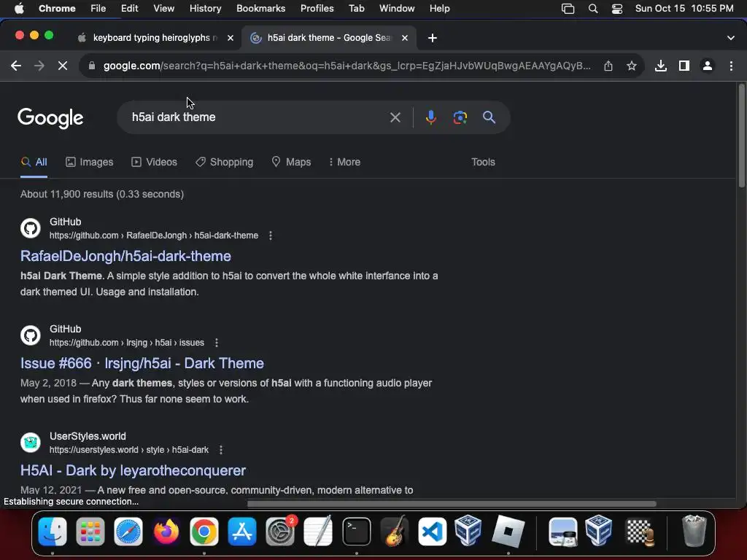Submit search with magnifier icon
This screenshot has width=747, height=560.
pos(489,117)
